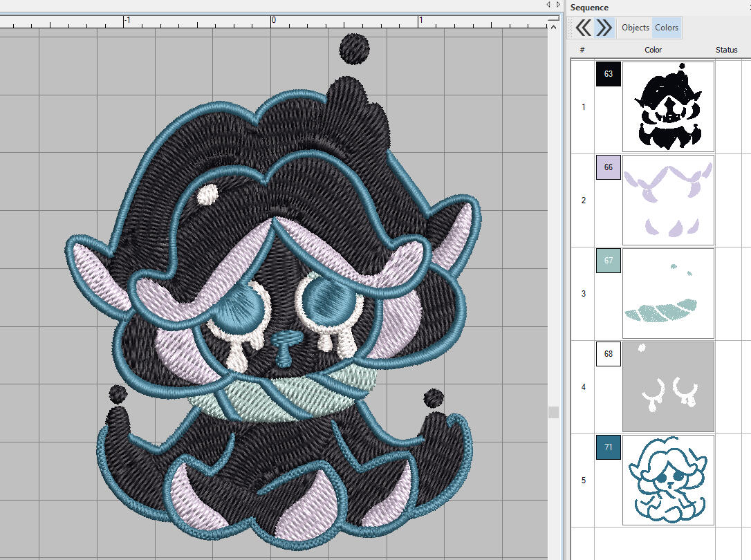Image resolution: width=751 pixels, height=560 pixels.
Task: Select lavender color swatch 66
Action: click(x=609, y=167)
